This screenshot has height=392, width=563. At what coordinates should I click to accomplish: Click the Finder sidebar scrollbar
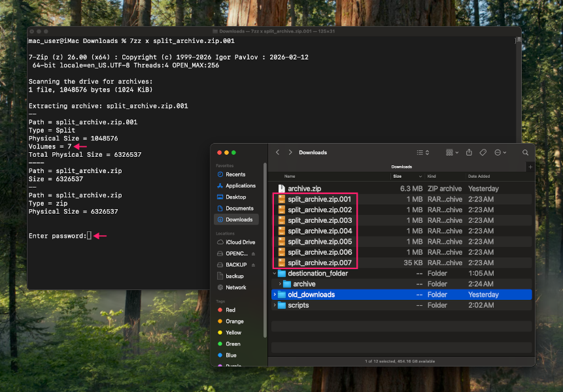point(265,250)
